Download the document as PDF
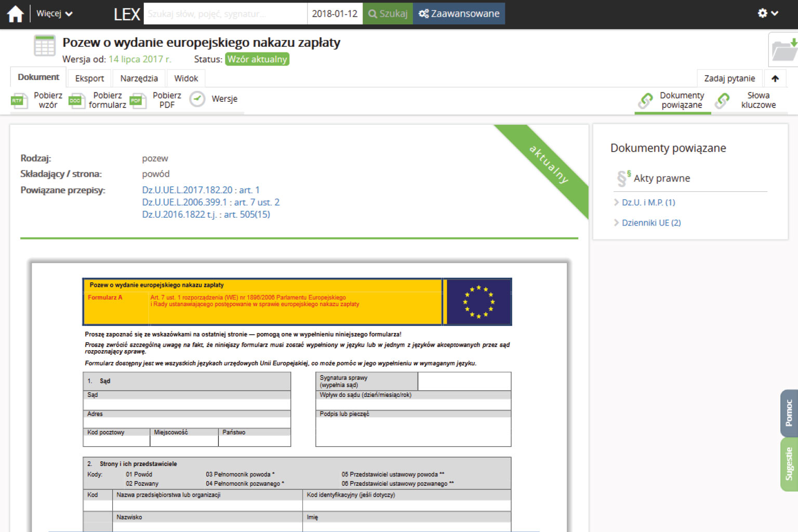The image size is (798, 532). point(137,100)
